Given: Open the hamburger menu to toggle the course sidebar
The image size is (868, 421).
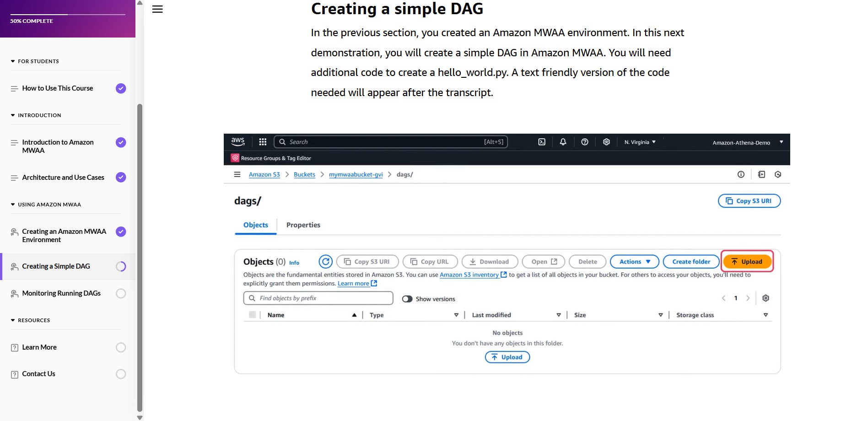Looking at the screenshot, I should [157, 9].
